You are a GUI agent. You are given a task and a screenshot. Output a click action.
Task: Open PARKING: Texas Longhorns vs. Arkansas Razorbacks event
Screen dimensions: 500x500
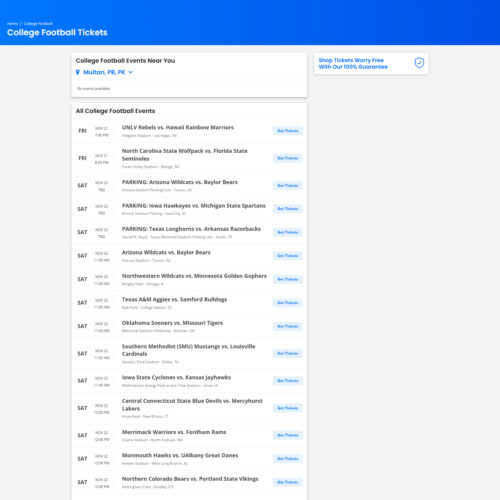[x=191, y=229]
